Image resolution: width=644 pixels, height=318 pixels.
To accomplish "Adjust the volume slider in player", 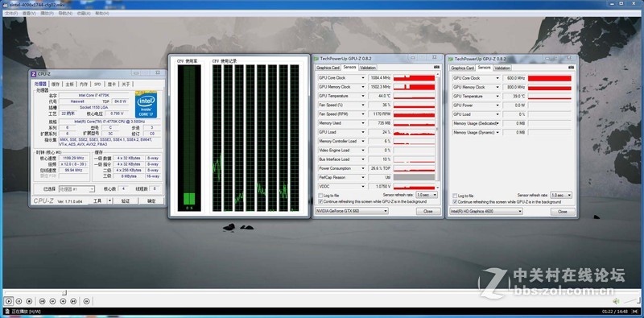I will tap(632, 302).
